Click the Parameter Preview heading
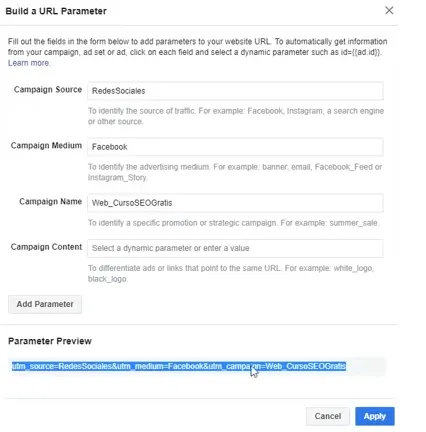 point(50,341)
